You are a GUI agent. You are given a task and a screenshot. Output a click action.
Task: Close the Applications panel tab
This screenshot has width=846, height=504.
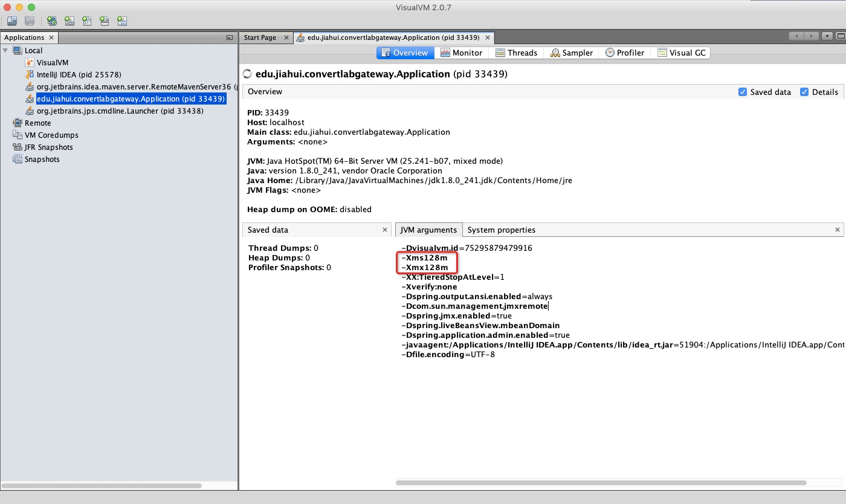(51, 37)
